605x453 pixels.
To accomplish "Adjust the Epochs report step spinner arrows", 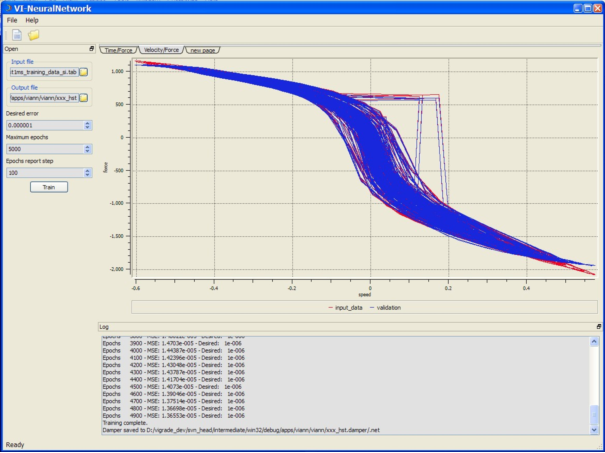I will tap(88, 172).
